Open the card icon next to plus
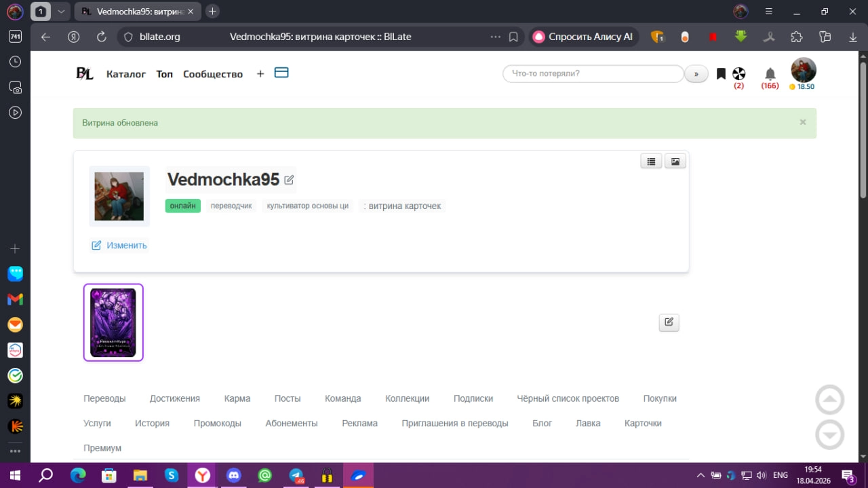Viewport: 868px width, 488px height. (281, 73)
